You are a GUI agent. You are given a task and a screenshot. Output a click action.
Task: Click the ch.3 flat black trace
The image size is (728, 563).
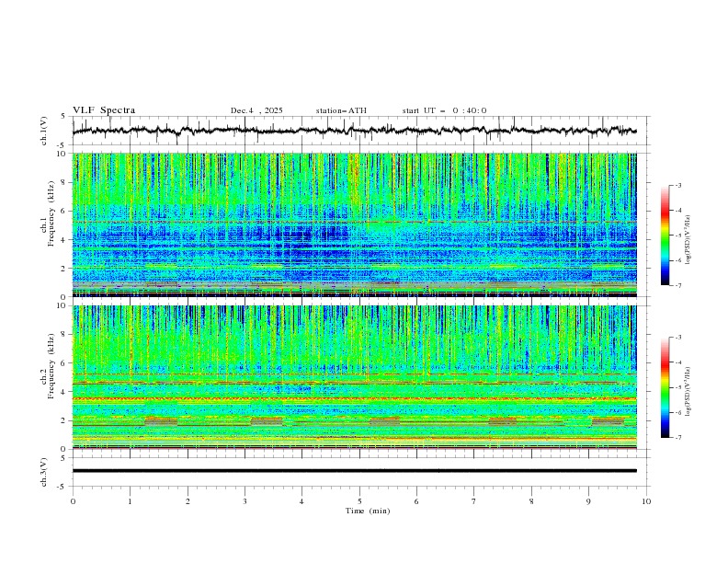354,471
